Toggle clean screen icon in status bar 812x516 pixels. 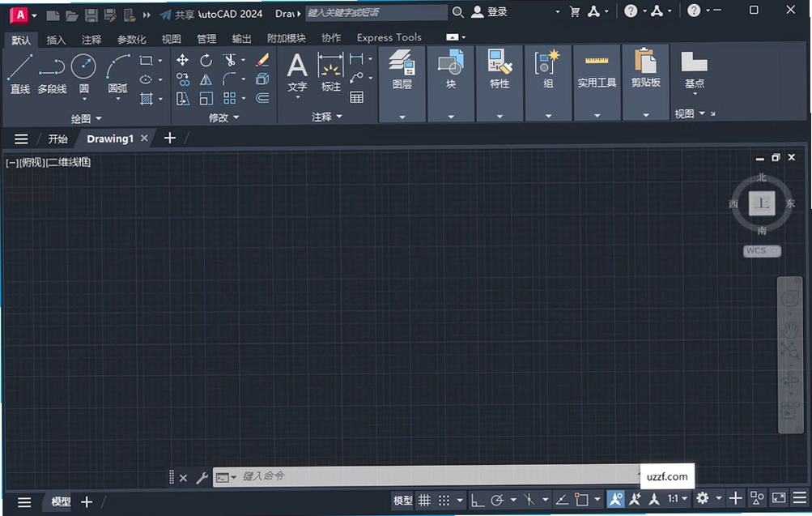(x=779, y=498)
